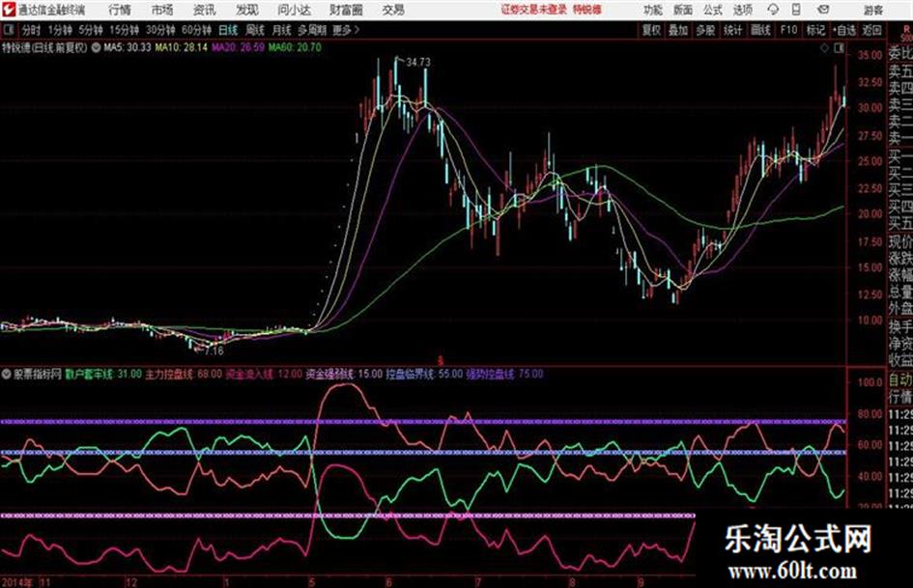Click the mobile phone icon
The image size is (913, 588).
[x=796, y=10]
